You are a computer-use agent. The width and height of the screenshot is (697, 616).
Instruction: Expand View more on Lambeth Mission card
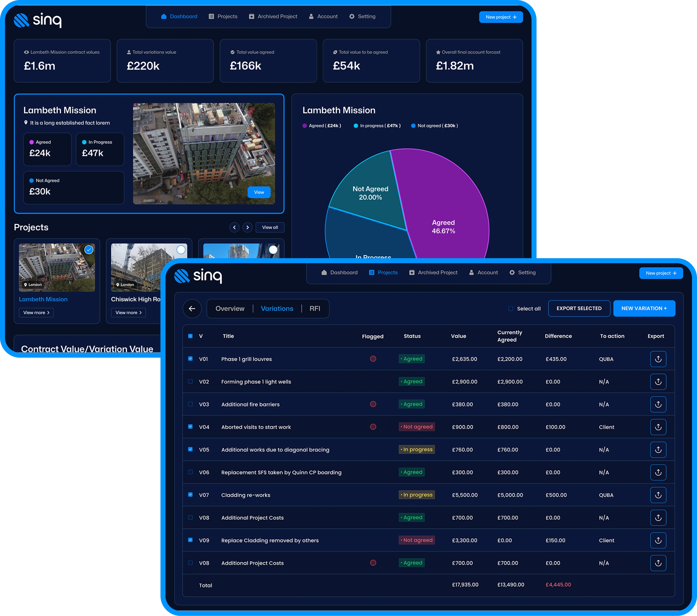(36, 313)
